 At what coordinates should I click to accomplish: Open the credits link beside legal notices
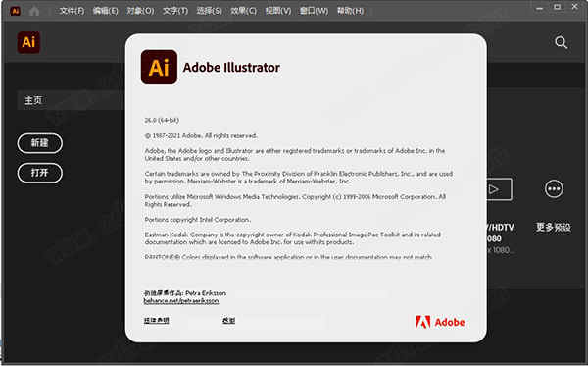tap(228, 320)
